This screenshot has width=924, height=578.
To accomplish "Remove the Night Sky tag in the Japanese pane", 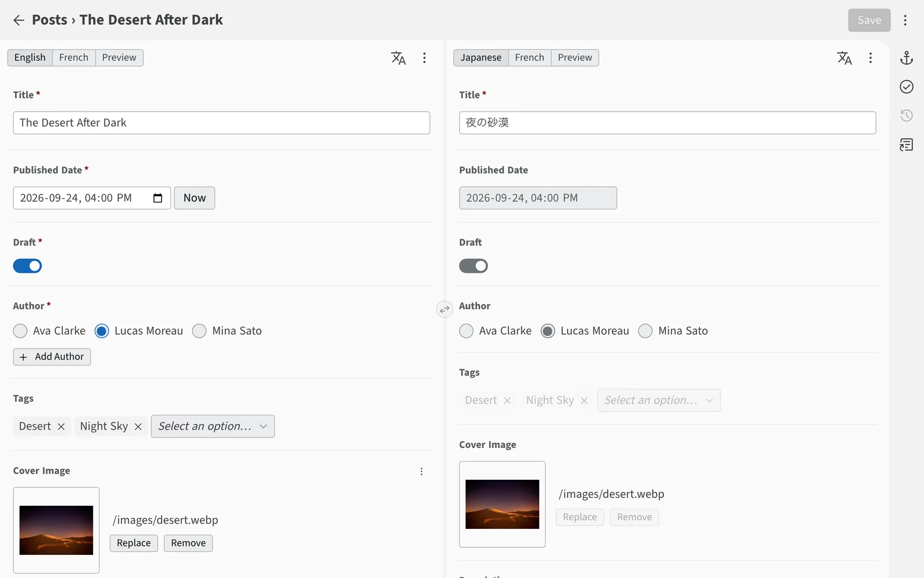I will click(584, 401).
